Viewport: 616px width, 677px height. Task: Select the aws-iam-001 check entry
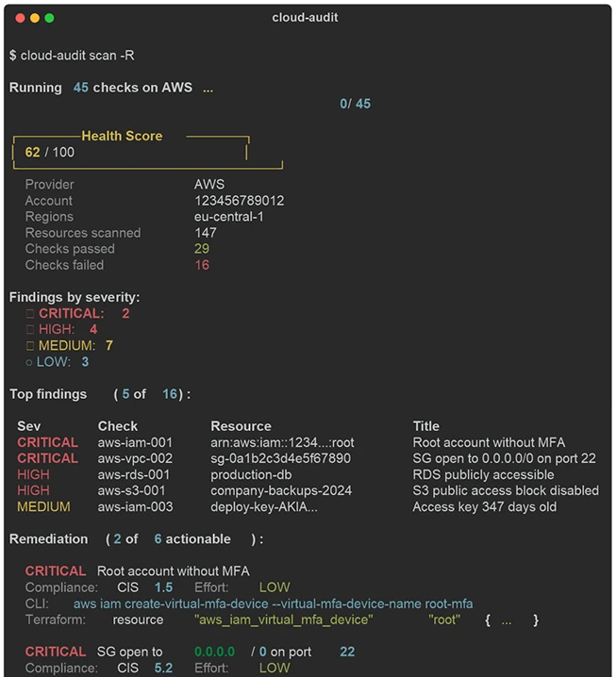135,442
